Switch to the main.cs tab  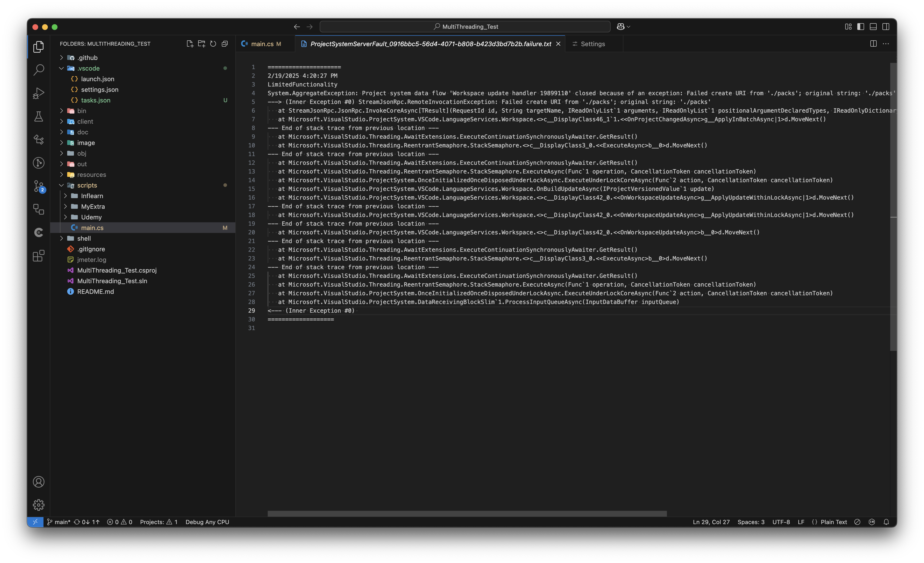click(262, 44)
